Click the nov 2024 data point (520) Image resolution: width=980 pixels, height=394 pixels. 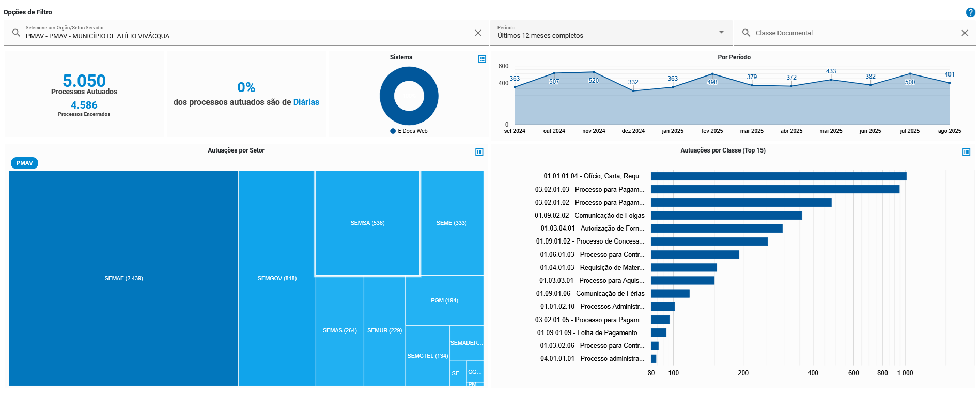(594, 72)
